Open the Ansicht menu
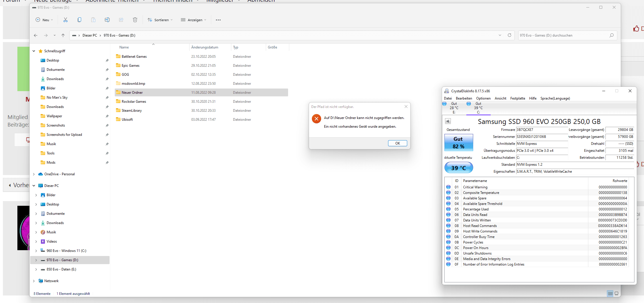This screenshot has height=303, width=644. (x=501, y=98)
